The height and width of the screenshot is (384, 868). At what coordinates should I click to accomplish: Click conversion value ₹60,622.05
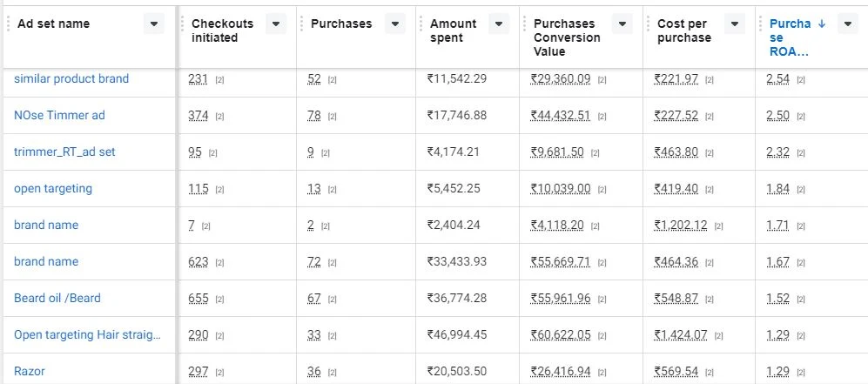pyautogui.click(x=560, y=334)
